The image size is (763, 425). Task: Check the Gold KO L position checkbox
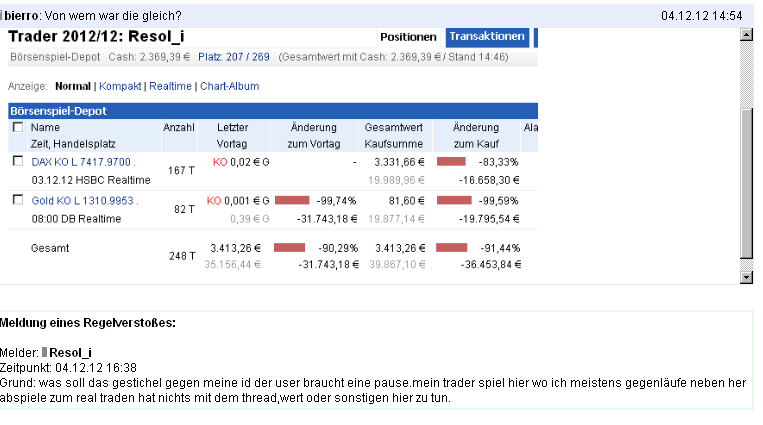point(18,201)
